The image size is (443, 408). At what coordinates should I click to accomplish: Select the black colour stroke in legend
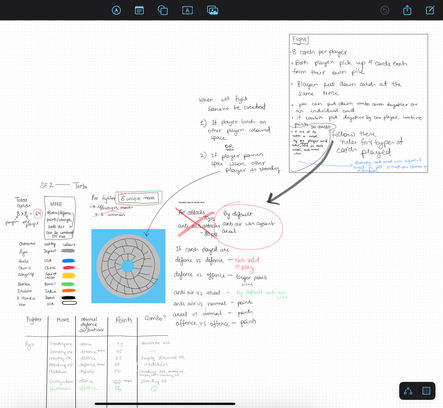click(x=69, y=298)
